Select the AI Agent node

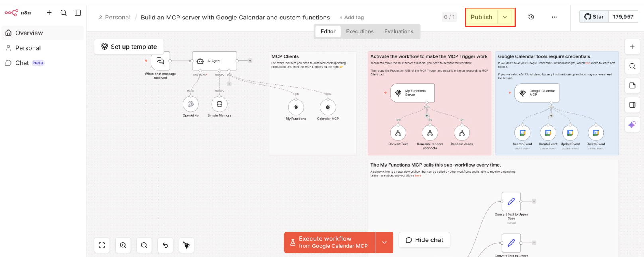tap(214, 61)
